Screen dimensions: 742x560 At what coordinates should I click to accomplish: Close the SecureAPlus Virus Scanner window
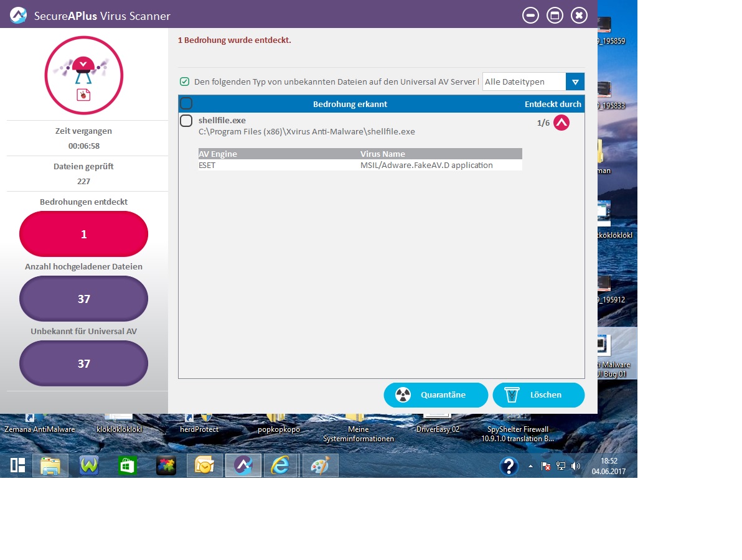pos(579,16)
